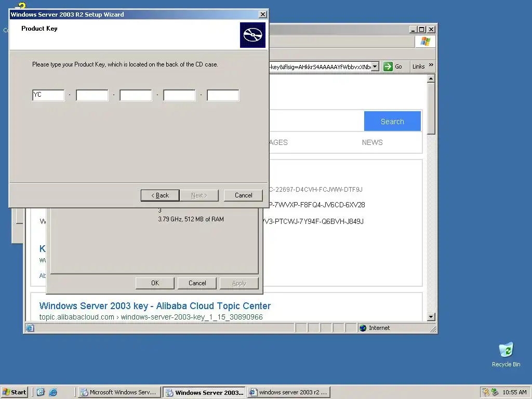Launch Internet Explorer from quick launch
Viewport: 532px width, 399px height.
pos(54,392)
